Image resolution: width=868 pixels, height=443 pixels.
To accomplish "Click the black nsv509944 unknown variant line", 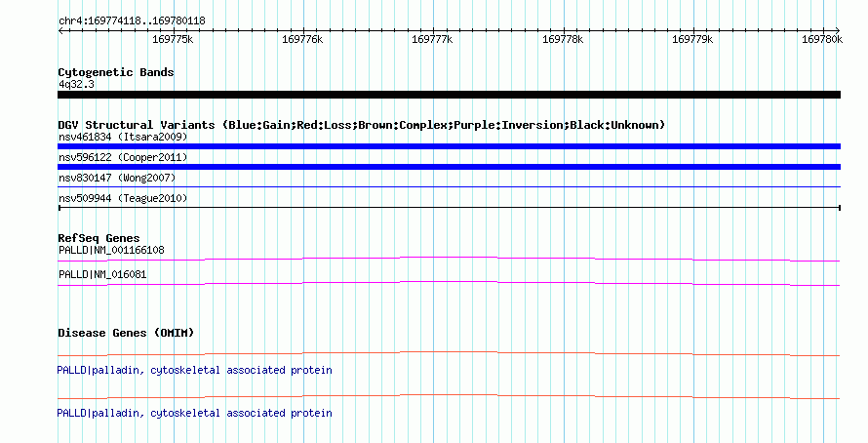I will tap(449, 208).
